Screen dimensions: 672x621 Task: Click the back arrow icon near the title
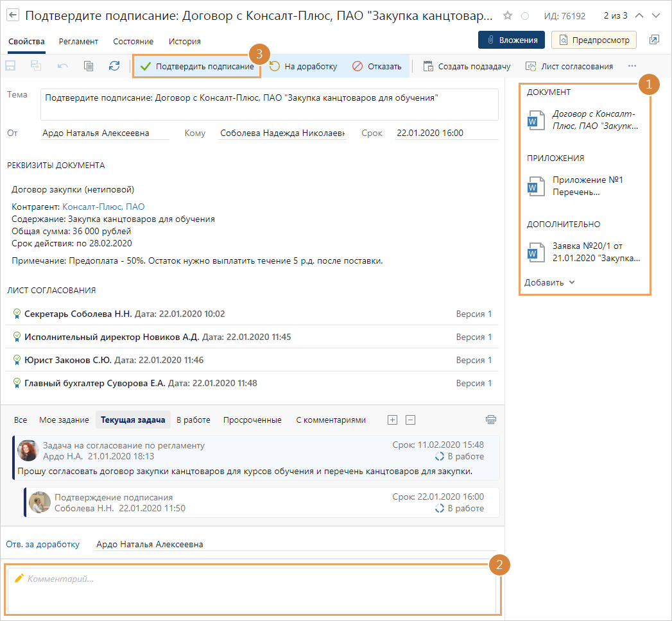pyautogui.click(x=12, y=15)
